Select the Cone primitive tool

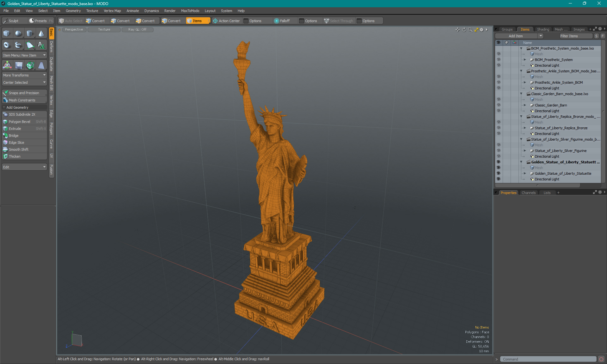coord(41,33)
